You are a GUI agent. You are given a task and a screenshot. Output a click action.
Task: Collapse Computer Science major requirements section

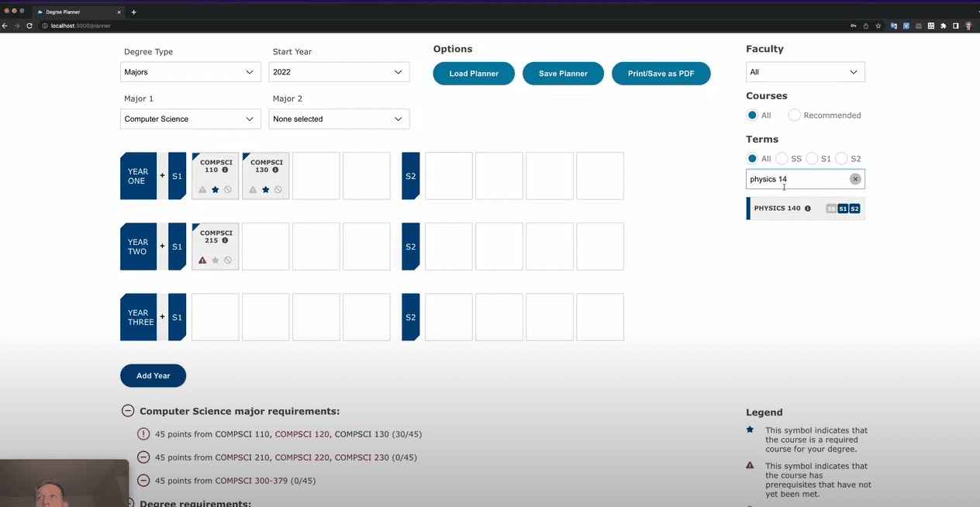pyautogui.click(x=127, y=412)
